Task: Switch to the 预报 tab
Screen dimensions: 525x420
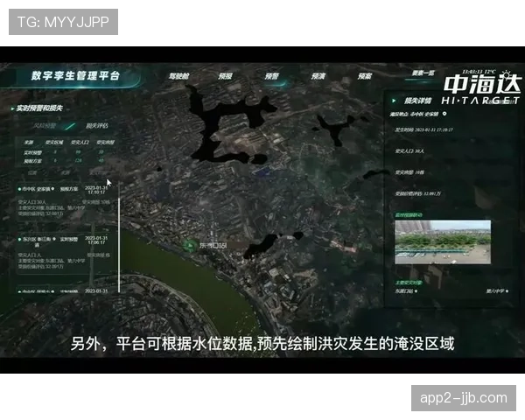Action: tap(226, 76)
